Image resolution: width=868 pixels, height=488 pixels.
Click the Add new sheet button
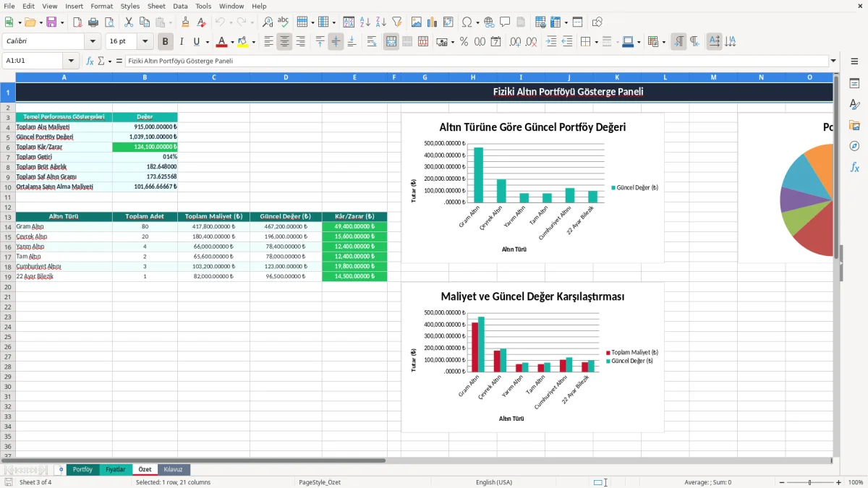click(61, 469)
